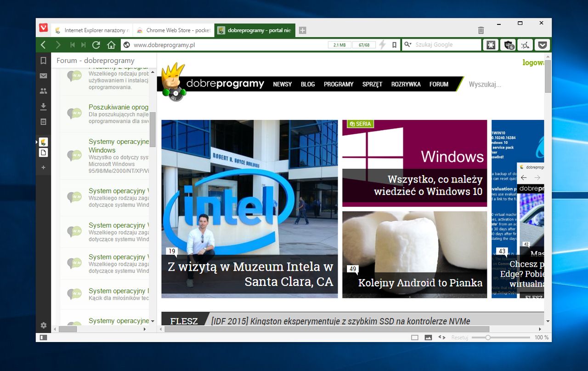The height and width of the screenshot is (371, 588).
Task: Open the Notes side panel
Action: (x=43, y=122)
